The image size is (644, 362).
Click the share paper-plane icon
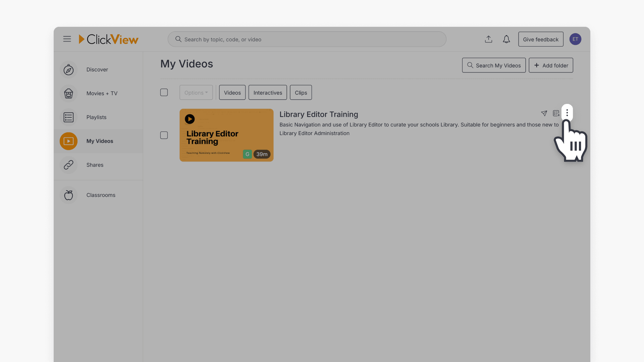544,113
